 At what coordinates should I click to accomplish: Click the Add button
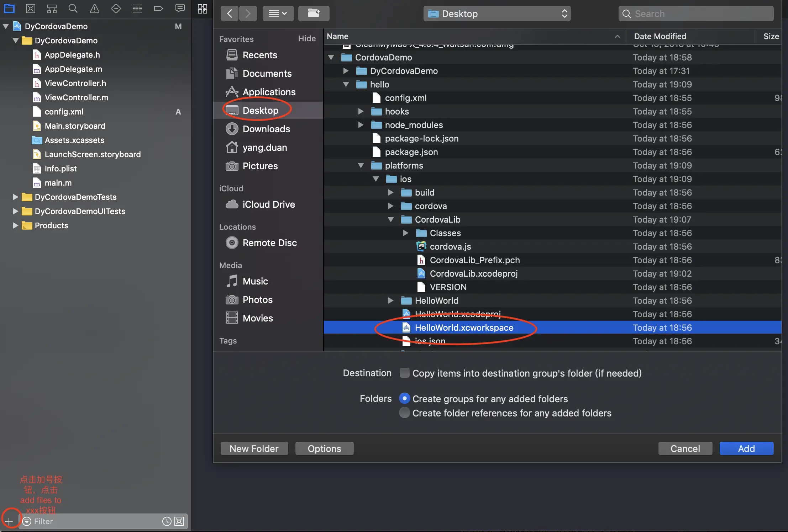point(746,448)
